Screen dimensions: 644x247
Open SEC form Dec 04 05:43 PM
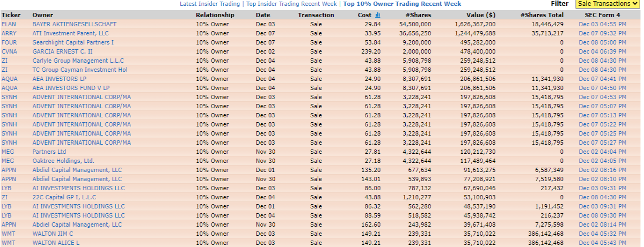[602, 243]
